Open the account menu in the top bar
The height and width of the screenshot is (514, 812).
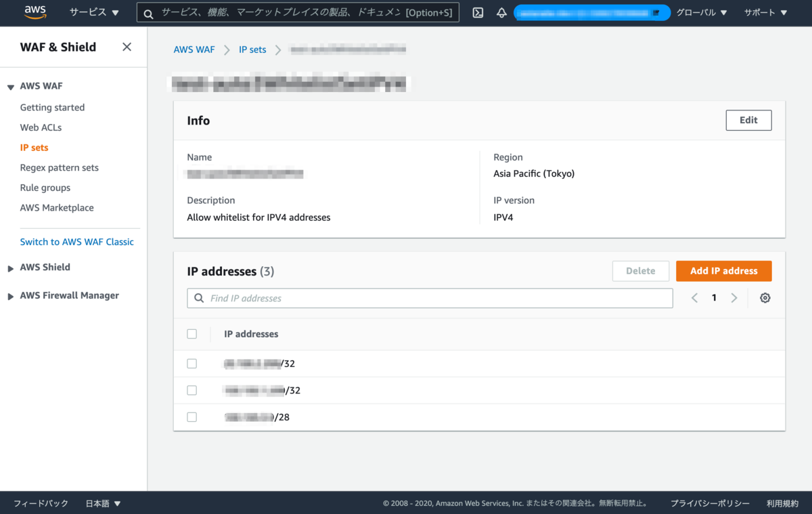(x=592, y=12)
